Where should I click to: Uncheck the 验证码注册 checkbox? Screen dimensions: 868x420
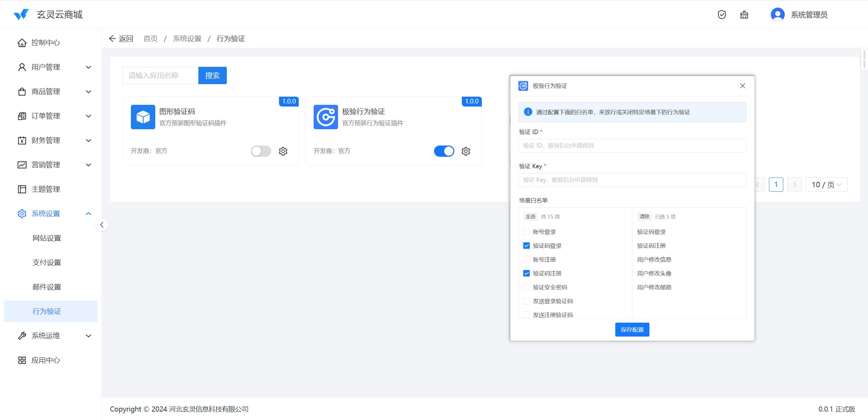(x=526, y=273)
